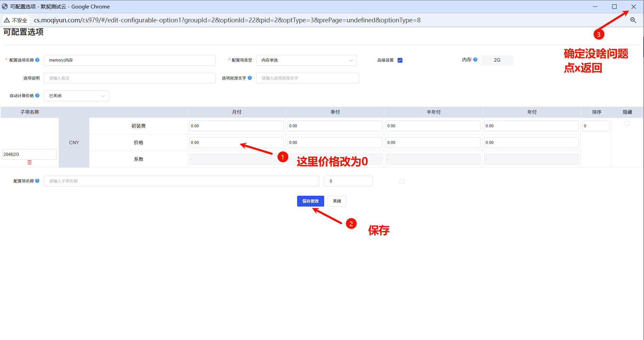Click the disabled 年付 系数 field

pyautogui.click(x=531, y=159)
